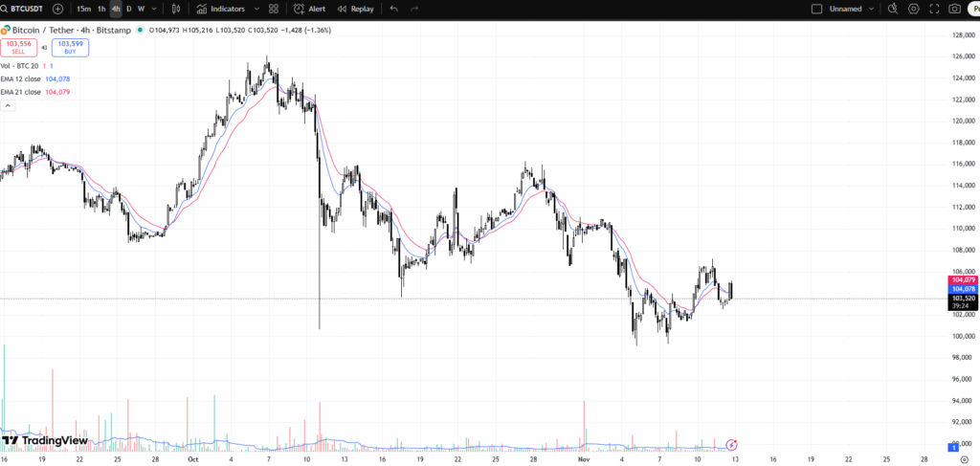Open chart settings hexagon gear icon

point(914,9)
